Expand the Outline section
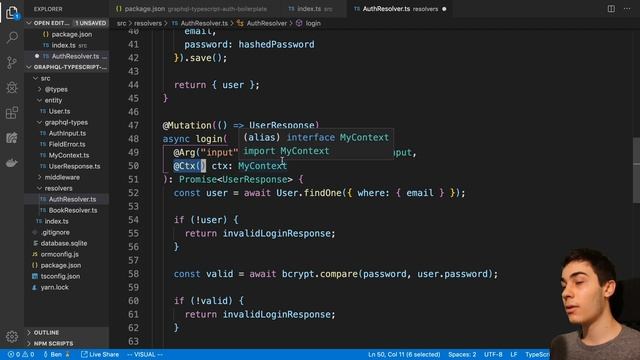 tap(67, 332)
